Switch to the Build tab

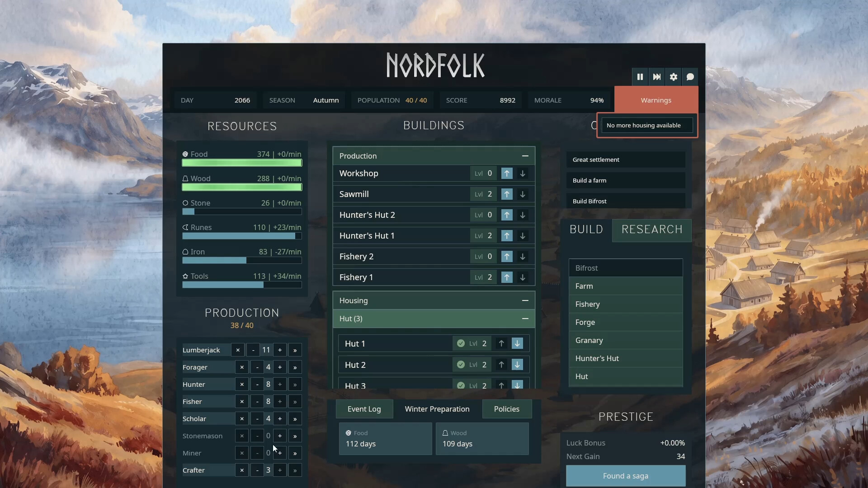586,230
